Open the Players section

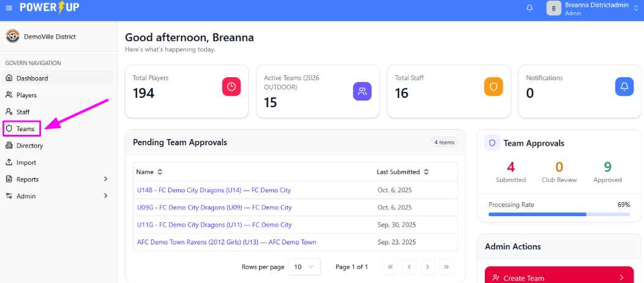pos(58,95)
